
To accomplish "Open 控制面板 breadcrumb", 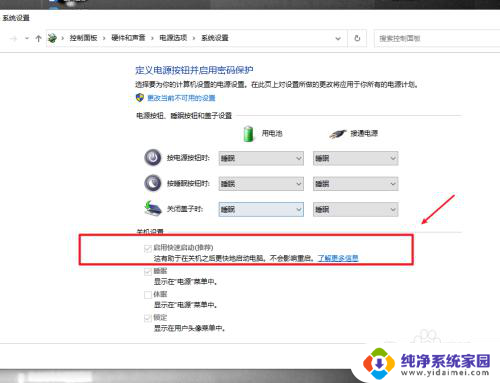I will (83, 38).
